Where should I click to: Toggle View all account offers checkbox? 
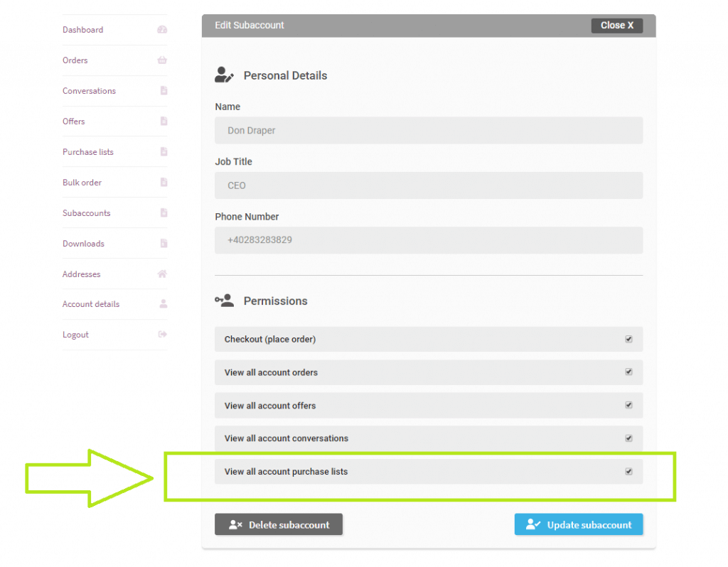[628, 405]
